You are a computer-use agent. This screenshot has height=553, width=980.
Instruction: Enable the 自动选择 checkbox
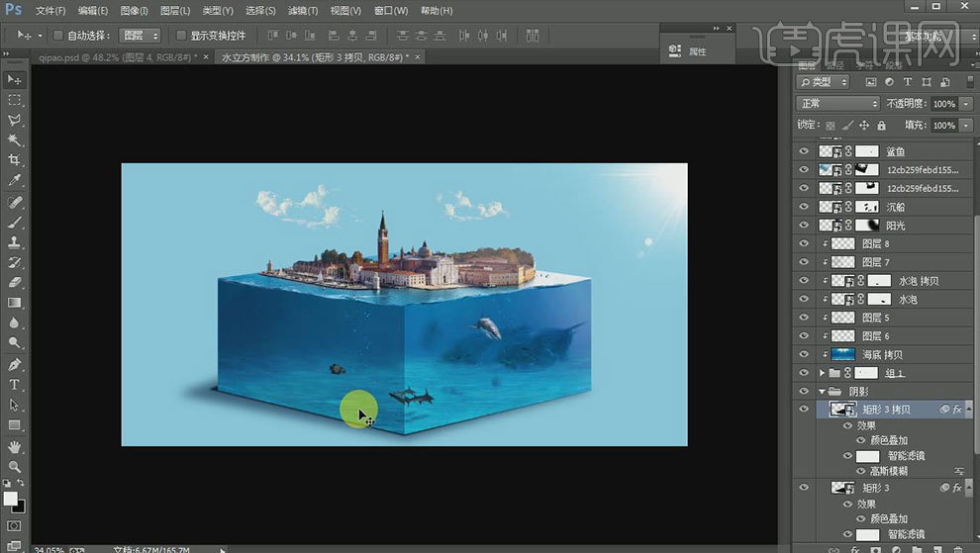(x=57, y=36)
